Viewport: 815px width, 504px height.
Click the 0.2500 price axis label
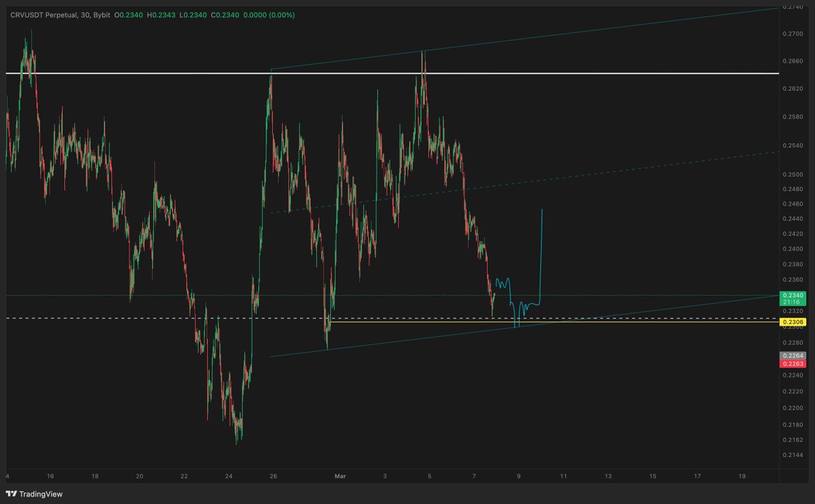792,175
